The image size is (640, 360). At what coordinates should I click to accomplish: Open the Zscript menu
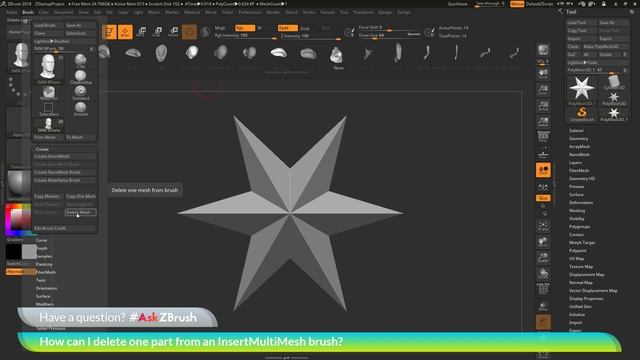tap(404, 12)
